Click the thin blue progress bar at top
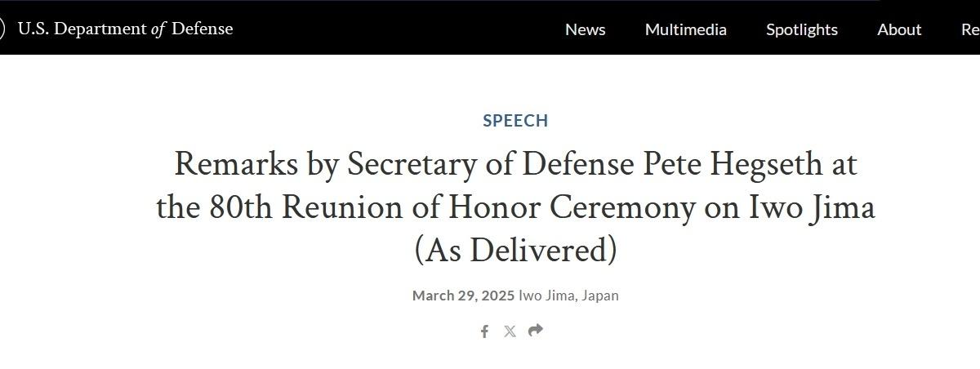Screen dimensions: 980x369 coord(441,1)
